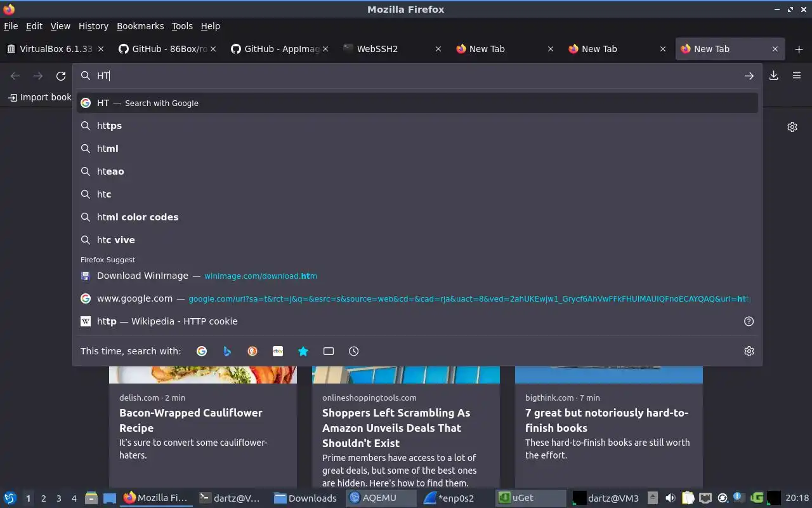Open the file manager icon in taskbar
The image size is (812, 508).
click(91, 498)
